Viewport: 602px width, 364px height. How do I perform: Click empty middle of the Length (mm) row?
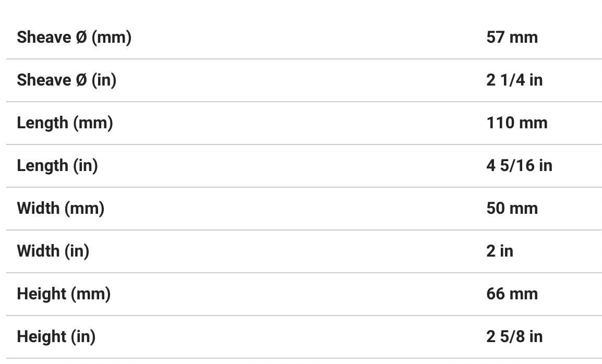point(297,123)
